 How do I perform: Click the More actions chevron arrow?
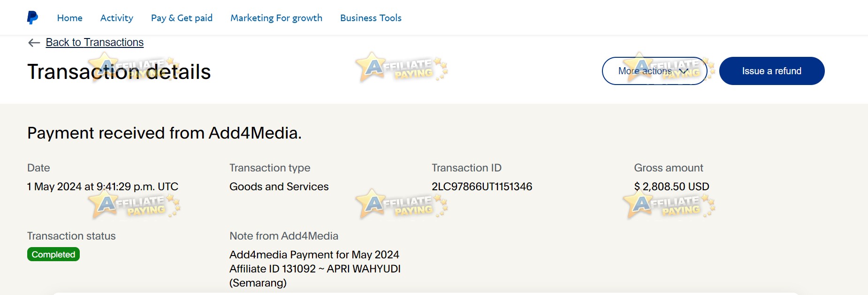coord(684,71)
